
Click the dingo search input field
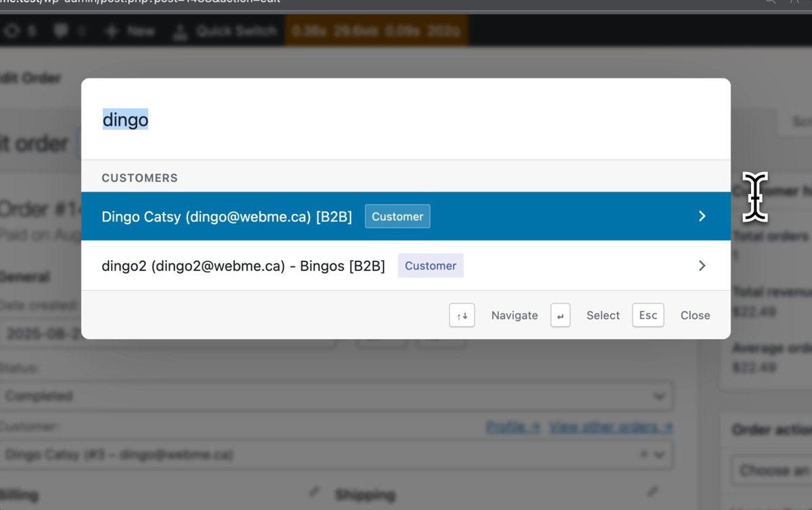click(406, 120)
